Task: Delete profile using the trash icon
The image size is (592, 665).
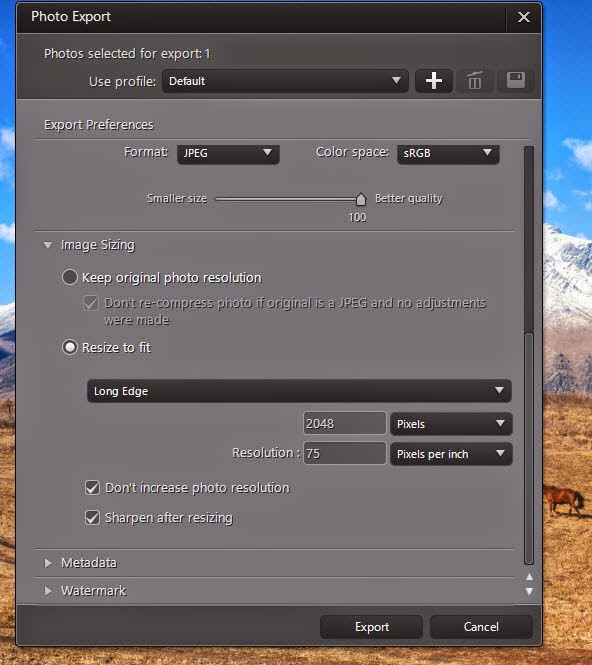Action: click(x=475, y=81)
